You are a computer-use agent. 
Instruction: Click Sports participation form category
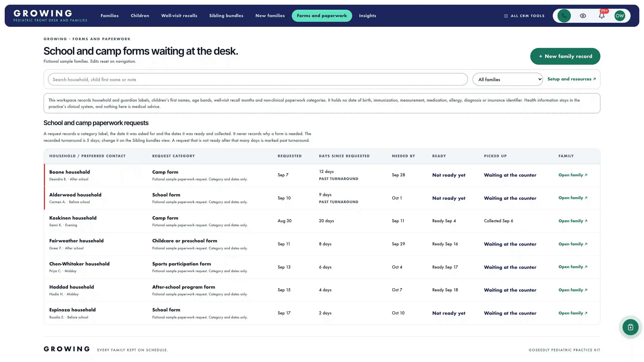point(181,264)
